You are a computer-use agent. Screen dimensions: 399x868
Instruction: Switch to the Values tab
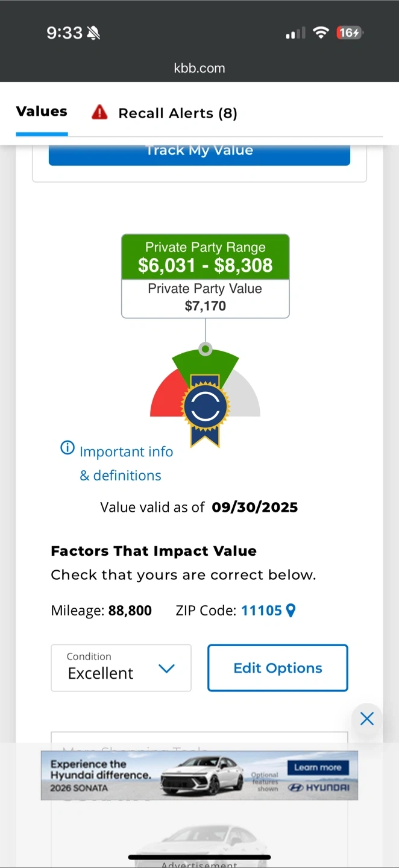[x=42, y=112]
